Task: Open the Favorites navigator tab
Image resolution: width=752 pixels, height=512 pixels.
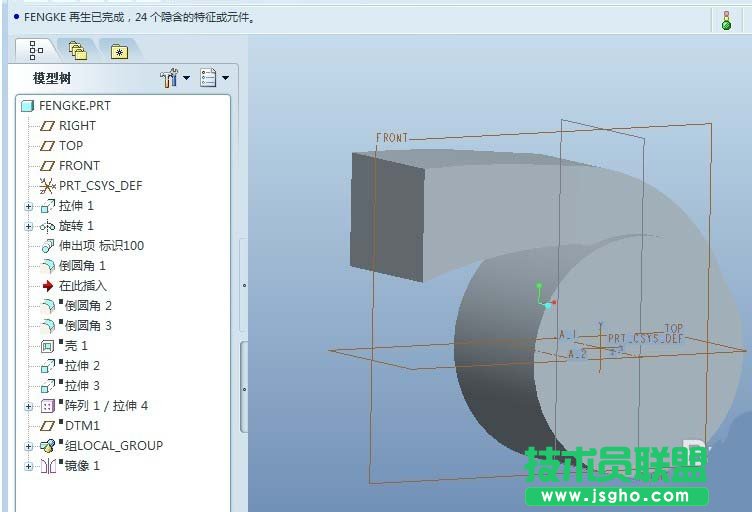Action: 119,51
